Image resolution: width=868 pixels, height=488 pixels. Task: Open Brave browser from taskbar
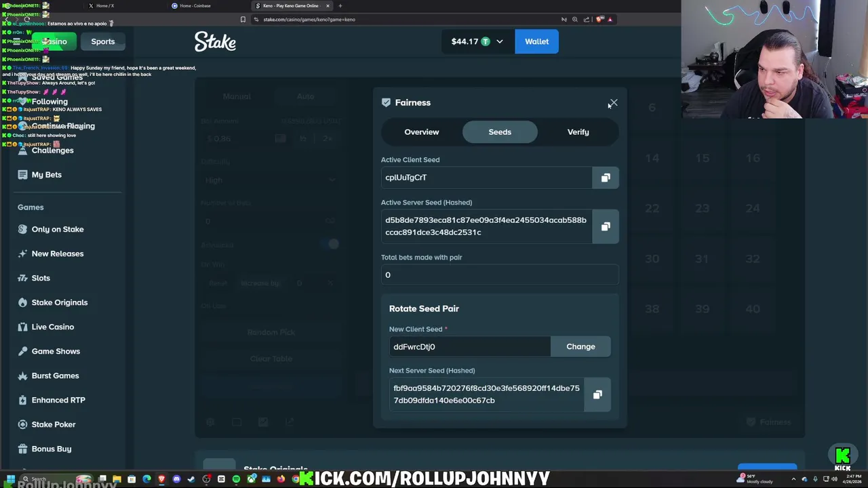click(161, 479)
